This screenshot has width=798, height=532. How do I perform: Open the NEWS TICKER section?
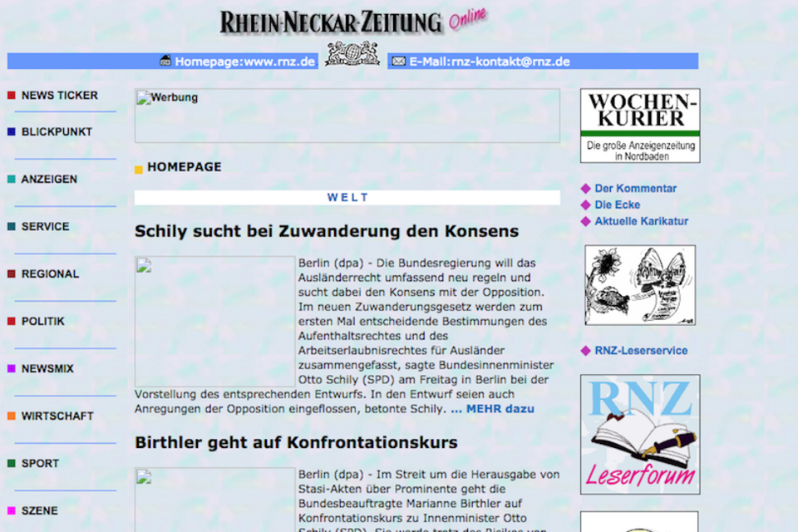click(60, 96)
